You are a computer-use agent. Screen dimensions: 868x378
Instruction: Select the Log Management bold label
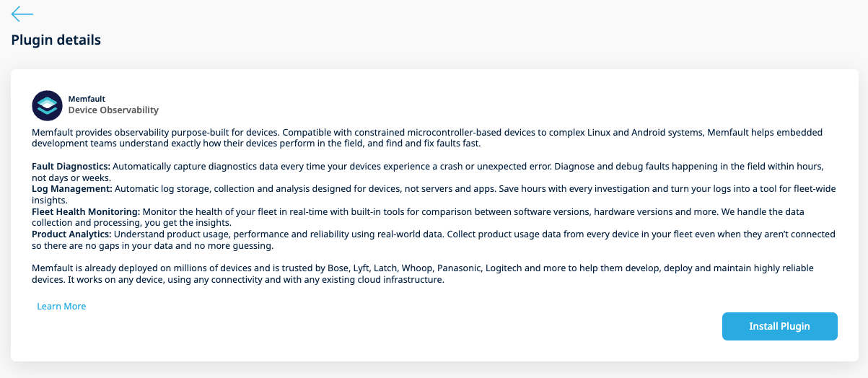point(71,188)
